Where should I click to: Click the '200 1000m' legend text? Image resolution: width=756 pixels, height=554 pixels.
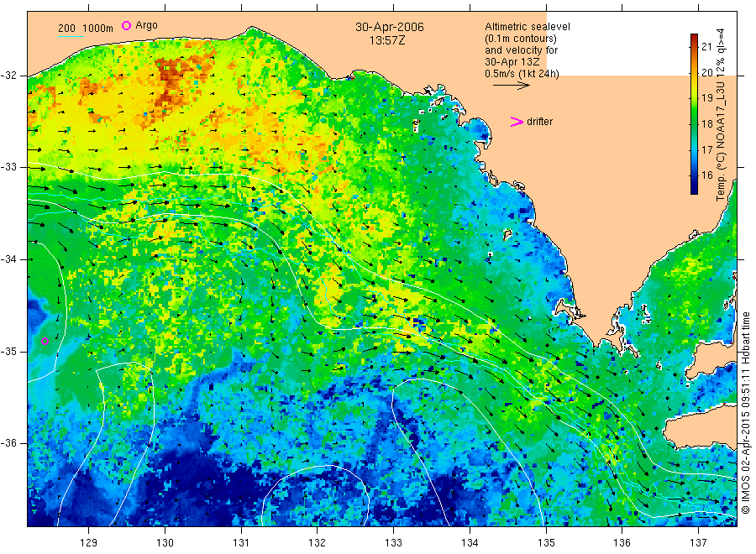coord(86,29)
